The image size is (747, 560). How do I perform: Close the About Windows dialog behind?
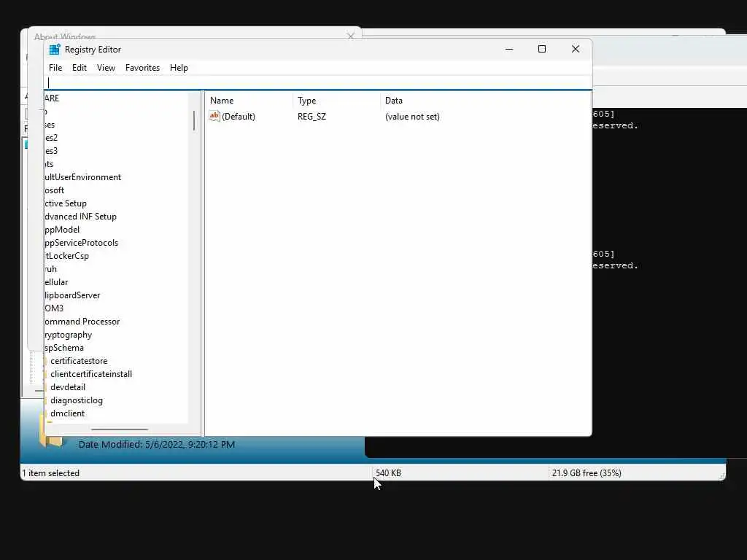[351, 36]
